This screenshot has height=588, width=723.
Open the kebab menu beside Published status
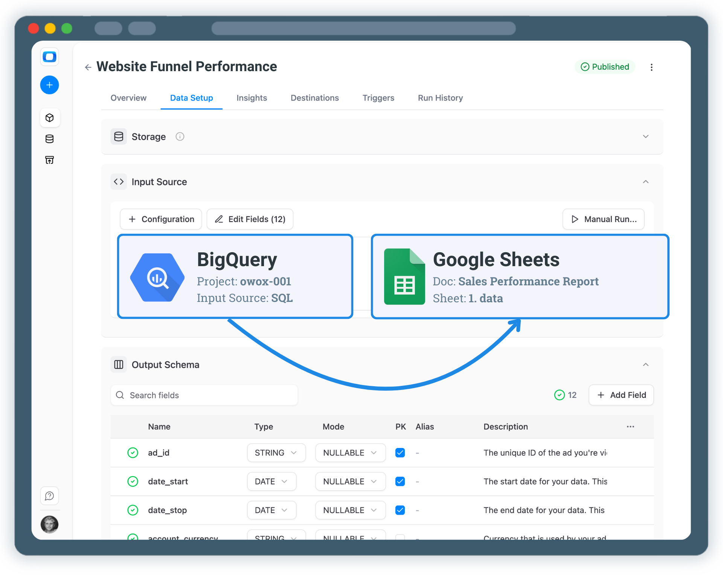click(x=652, y=67)
